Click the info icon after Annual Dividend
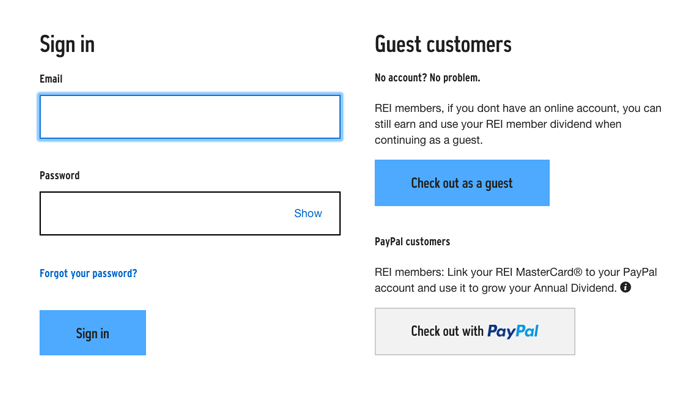Image resolution: width=700 pixels, height=400 pixels. (625, 287)
